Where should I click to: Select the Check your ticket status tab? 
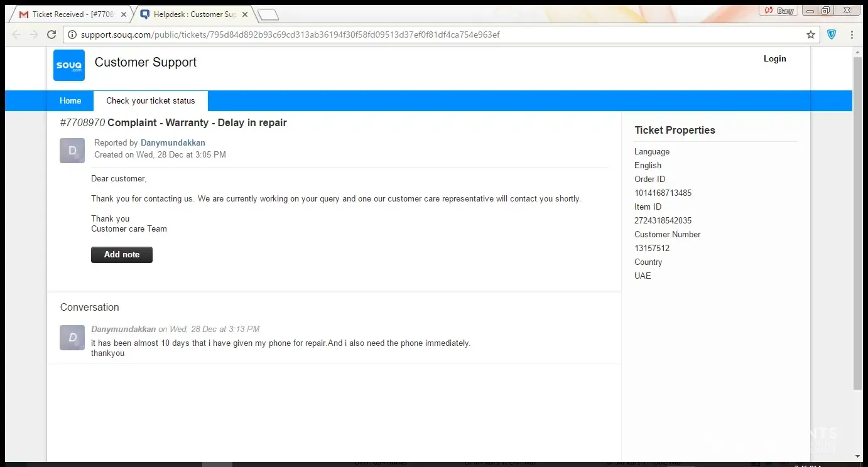(x=151, y=101)
